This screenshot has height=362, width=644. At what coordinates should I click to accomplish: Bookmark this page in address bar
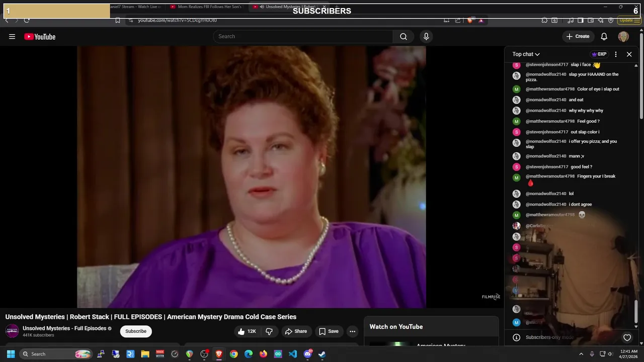tap(118, 20)
